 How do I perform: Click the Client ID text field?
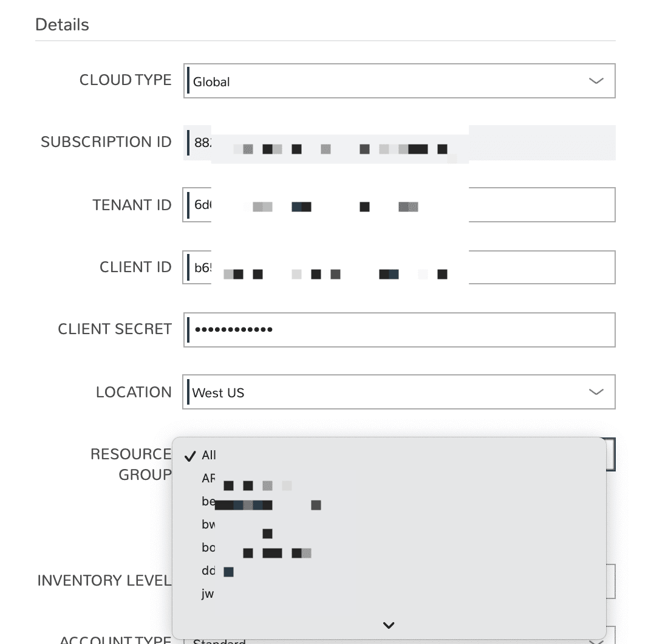pyautogui.click(x=540, y=267)
